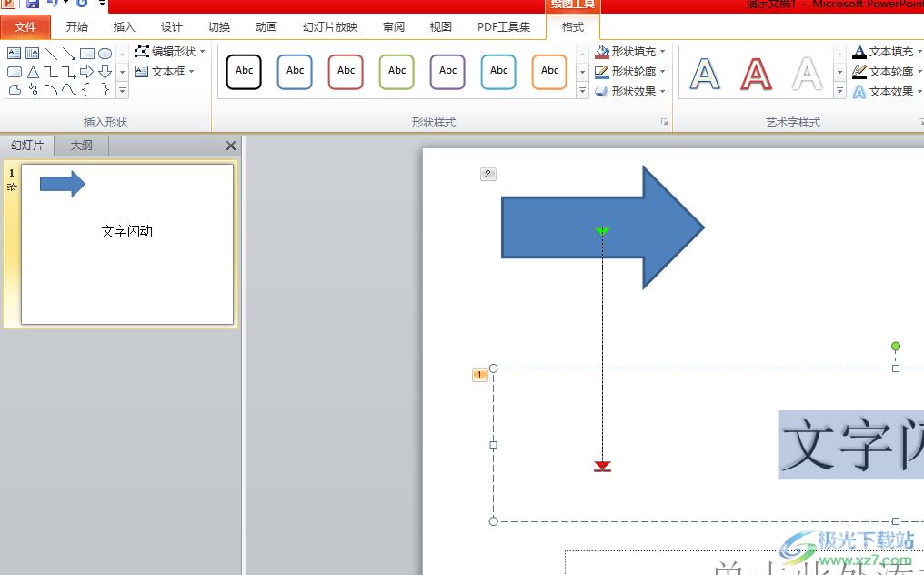Switch to the 大纲 pane tab

[81, 145]
